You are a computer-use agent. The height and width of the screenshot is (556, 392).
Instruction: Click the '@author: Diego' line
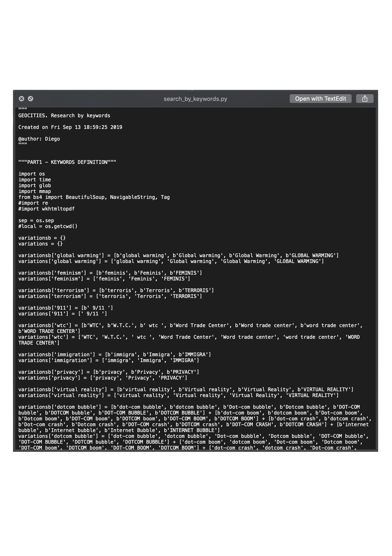coord(39,139)
